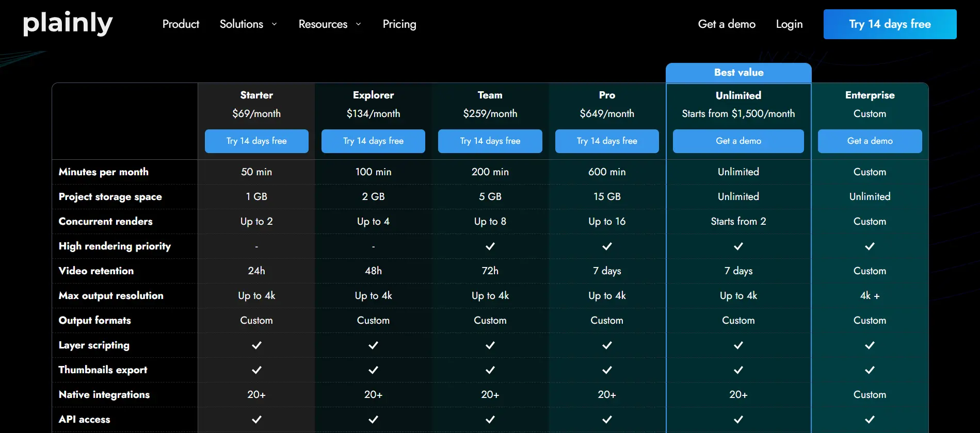This screenshot has width=980, height=433.
Task: Click the 72h video retention cell
Action: (490, 271)
